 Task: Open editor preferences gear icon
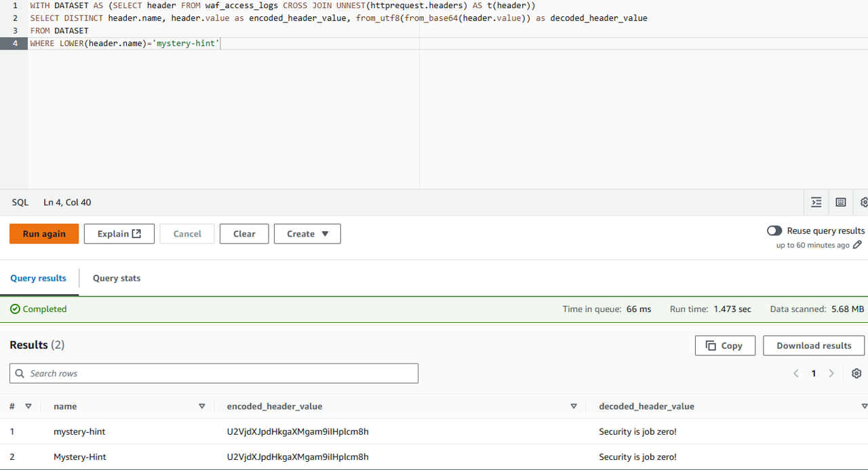pyautogui.click(x=863, y=202)
